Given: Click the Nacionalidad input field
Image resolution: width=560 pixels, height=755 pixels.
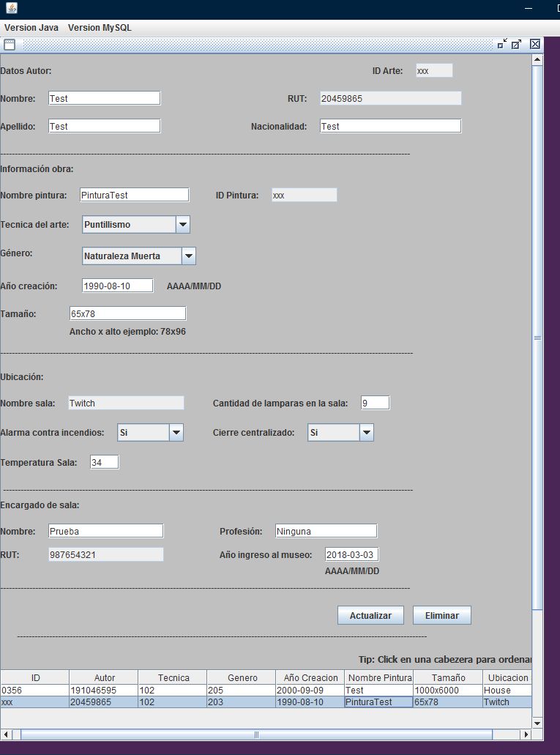Looking at the screenshot, I should pos(390,126).
